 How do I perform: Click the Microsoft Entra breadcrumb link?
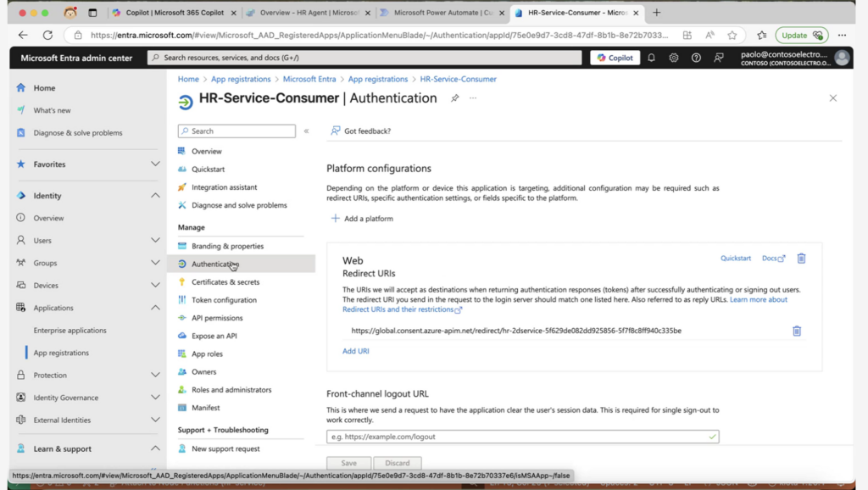pyautogui.click(x=309, y=79)
